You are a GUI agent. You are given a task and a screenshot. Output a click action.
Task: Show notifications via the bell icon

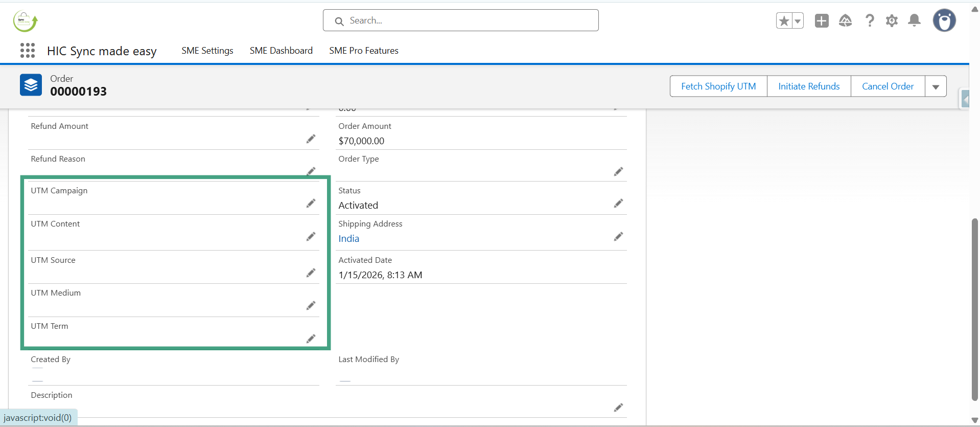tap(914, 21)
